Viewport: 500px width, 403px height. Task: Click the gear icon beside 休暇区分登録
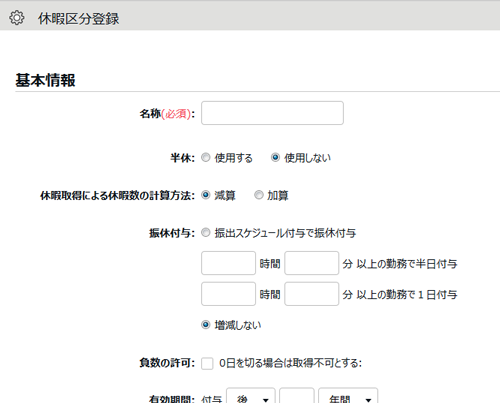point(17,18)
